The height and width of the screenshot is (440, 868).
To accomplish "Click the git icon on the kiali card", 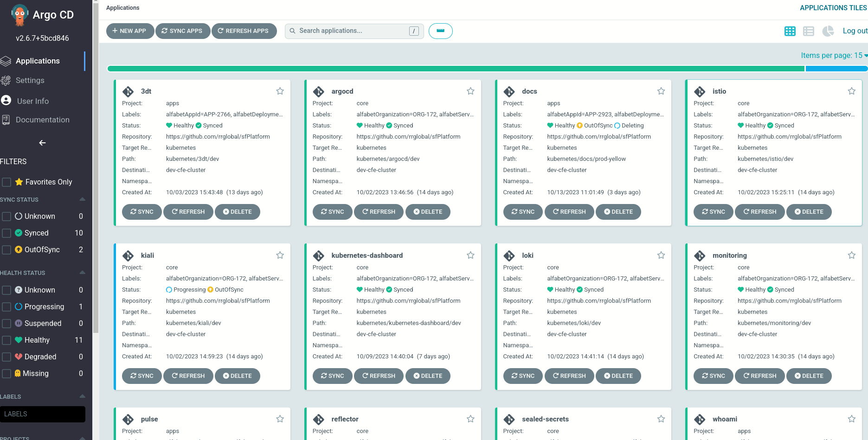I will click(x=128, y=255).
